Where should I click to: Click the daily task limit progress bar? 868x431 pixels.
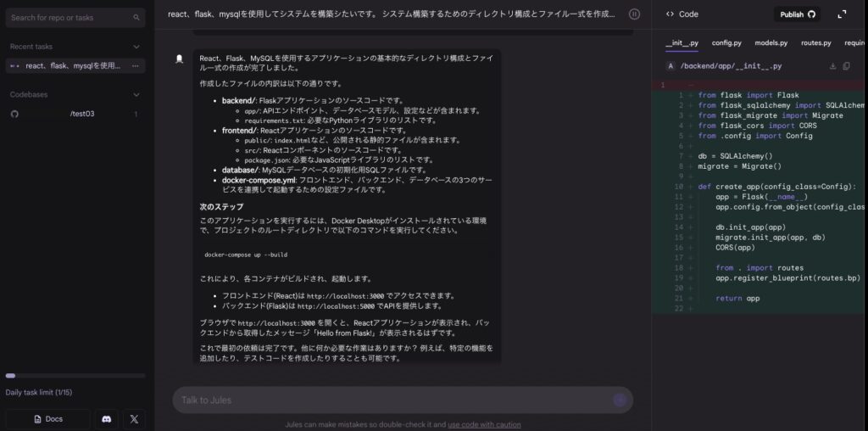75,376
